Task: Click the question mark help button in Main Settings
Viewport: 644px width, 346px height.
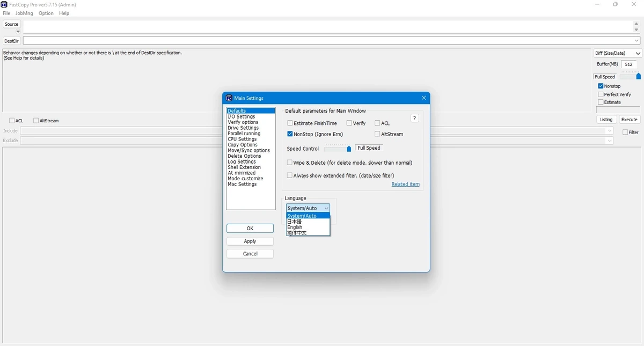Action: (x=415, y=118)
